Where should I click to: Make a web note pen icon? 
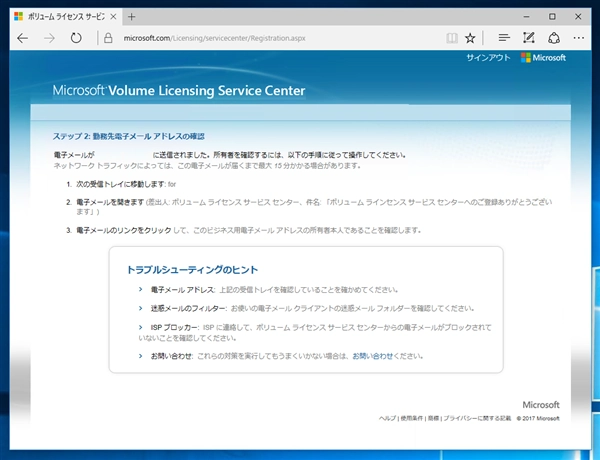[528, 38]
